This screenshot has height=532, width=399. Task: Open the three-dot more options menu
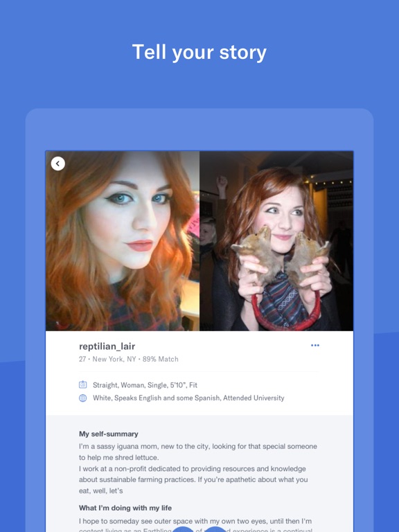[x=315, y=346]
